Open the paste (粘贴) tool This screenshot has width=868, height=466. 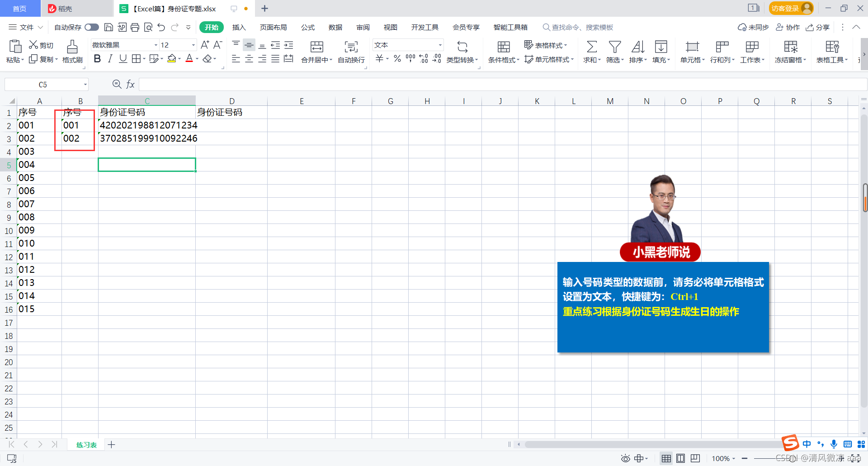pos(15,51)
